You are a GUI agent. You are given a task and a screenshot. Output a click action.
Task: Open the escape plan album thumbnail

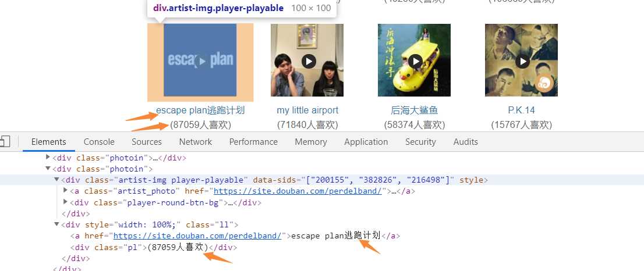pos(200,60)
